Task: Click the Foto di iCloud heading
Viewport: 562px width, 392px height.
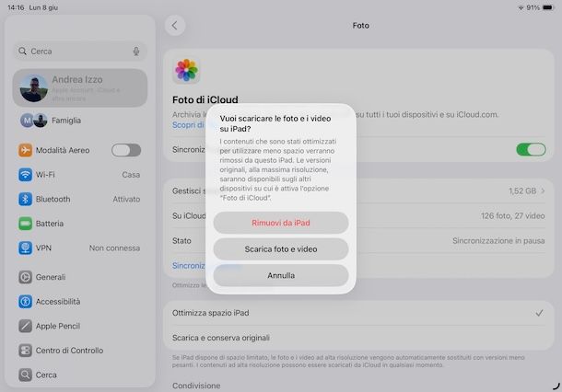Action: [205, 99]
